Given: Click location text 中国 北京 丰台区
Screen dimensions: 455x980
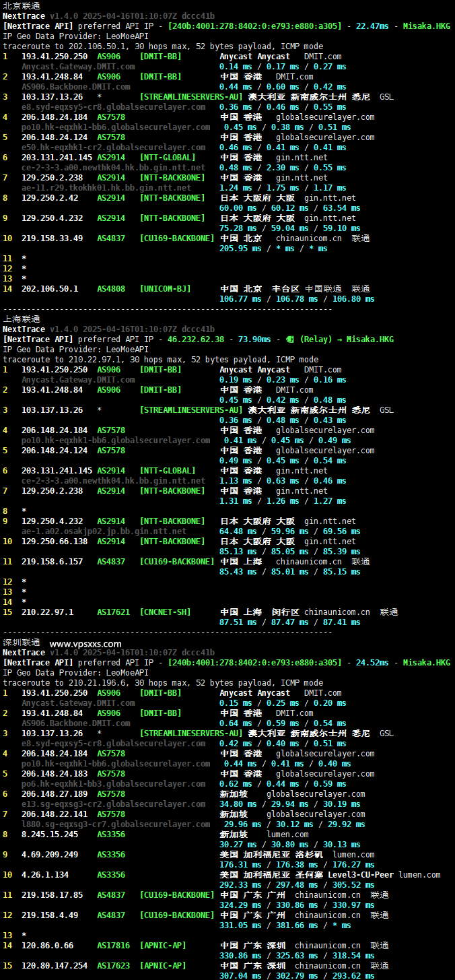Looking at the screenshot, I should [259, 289].
